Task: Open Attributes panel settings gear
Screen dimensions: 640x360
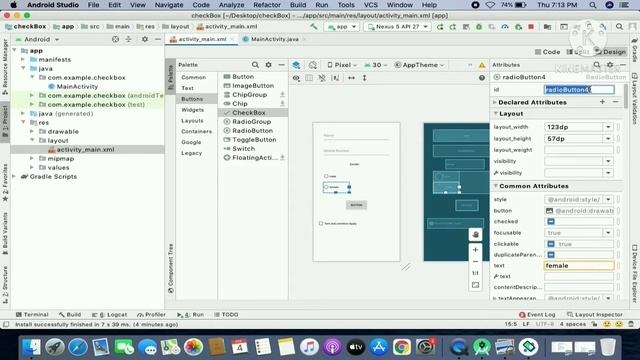Action: pyautogui.click(x=610, y=65)
